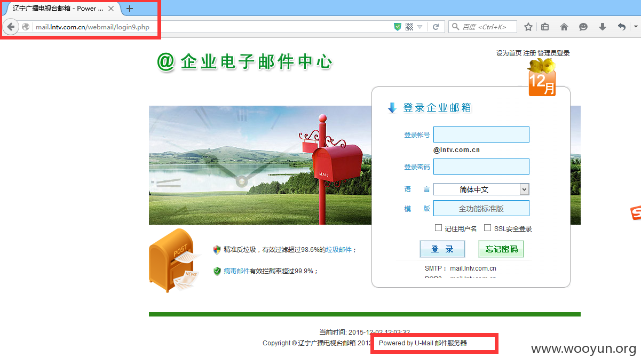Open the 垃圾邮件 spam link
Screen dimensions: 641x364
339,249
